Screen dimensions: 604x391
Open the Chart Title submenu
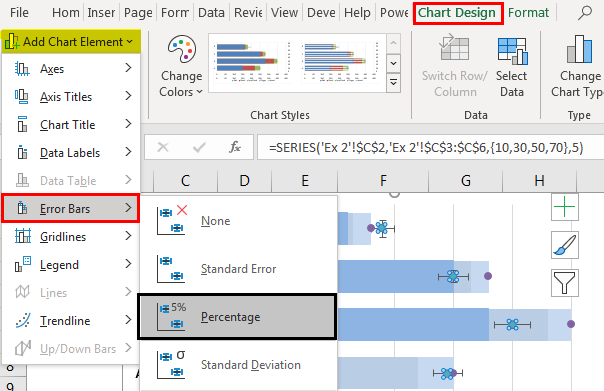(71, 125)
